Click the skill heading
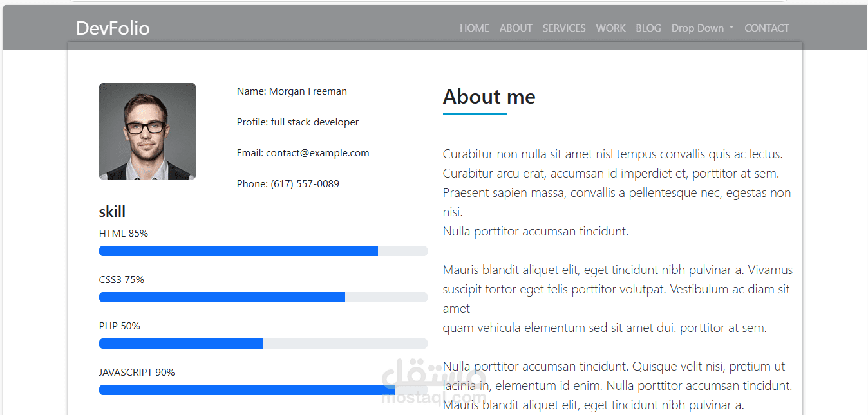 (x=112, y=212)
